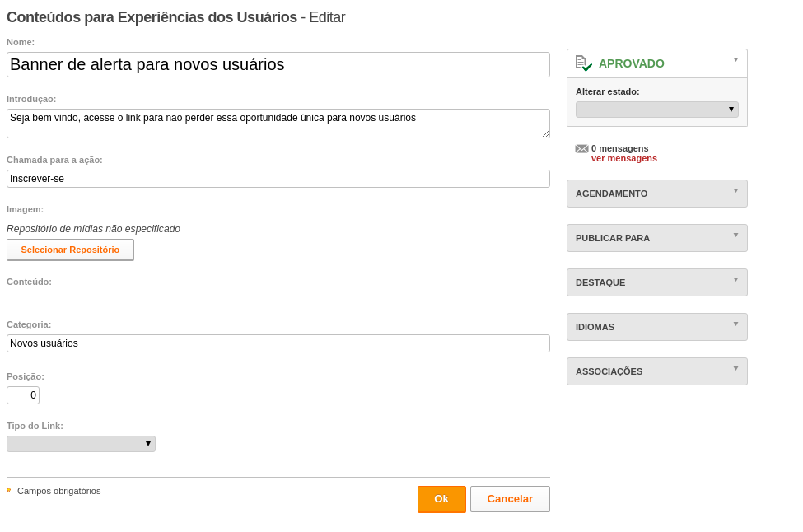Expand the PUBLICAR PARA section
This screenshot has height=532, width=803.
657,238
